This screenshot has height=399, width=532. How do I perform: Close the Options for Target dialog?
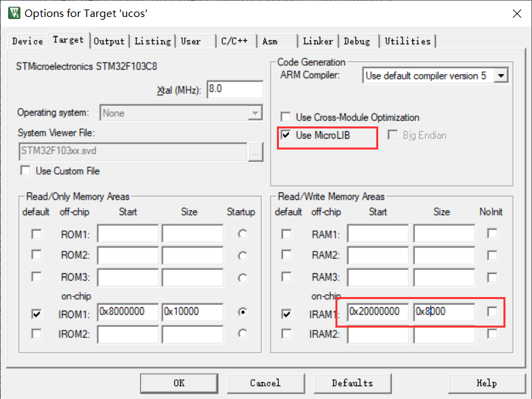pos(517,14)
